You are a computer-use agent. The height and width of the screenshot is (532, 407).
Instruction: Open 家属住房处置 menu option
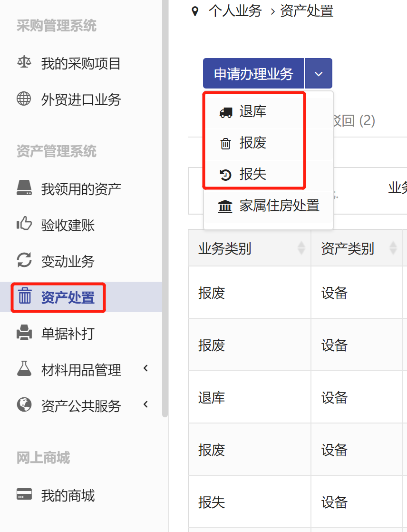coord(279,206)
